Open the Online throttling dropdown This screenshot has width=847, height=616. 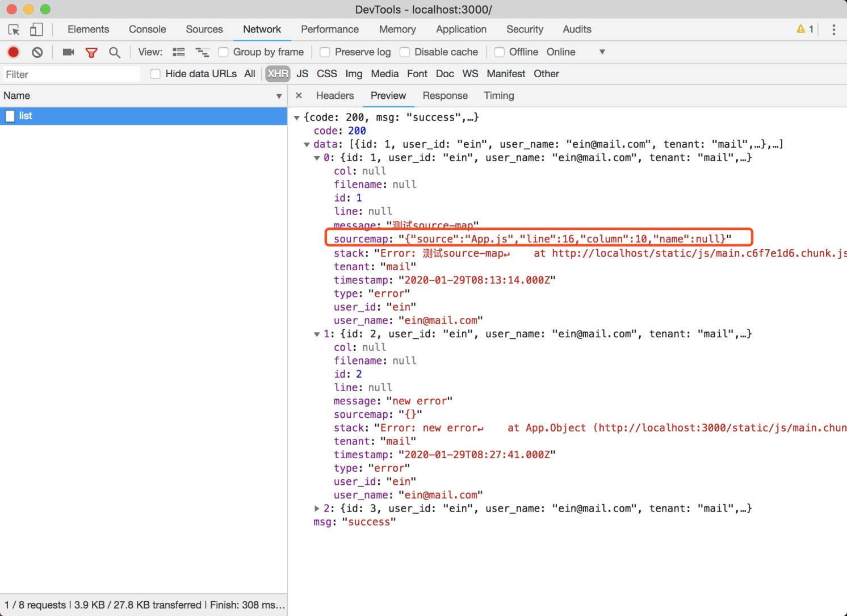click(576, 52)
